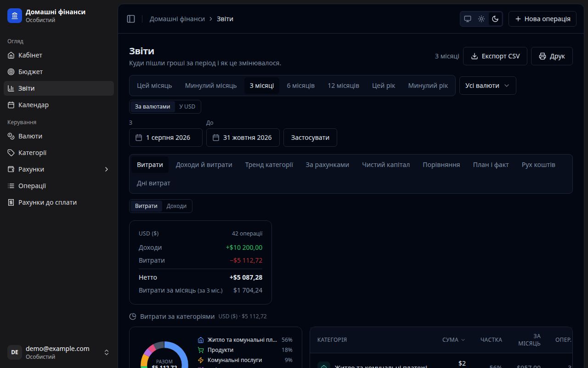Click the Операції list icon
This screenshot has width=588, height=368.
[11, 186]
